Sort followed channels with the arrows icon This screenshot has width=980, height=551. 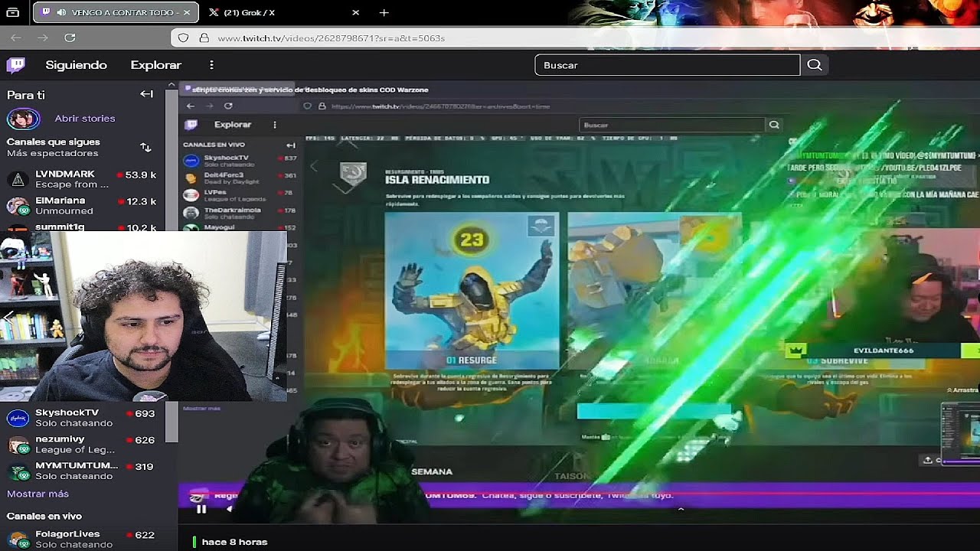click(145, 147)
